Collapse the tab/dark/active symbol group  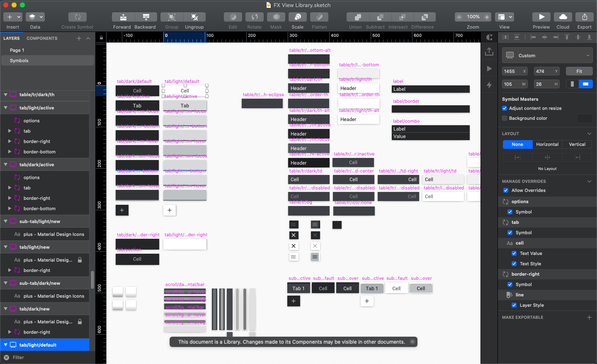[x=5, y=165]
